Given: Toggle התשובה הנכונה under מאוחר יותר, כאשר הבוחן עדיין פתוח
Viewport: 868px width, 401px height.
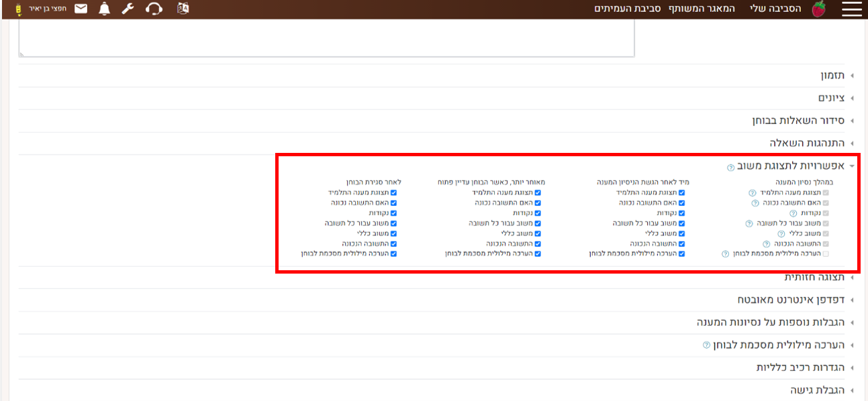Looking at the screenshot, I should pyautogui.click(x=538, y=244).
